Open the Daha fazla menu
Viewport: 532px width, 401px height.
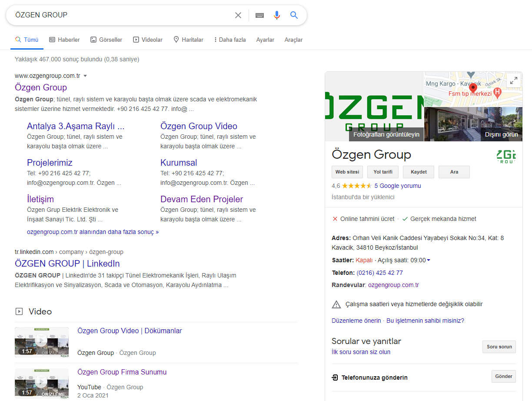230,40
